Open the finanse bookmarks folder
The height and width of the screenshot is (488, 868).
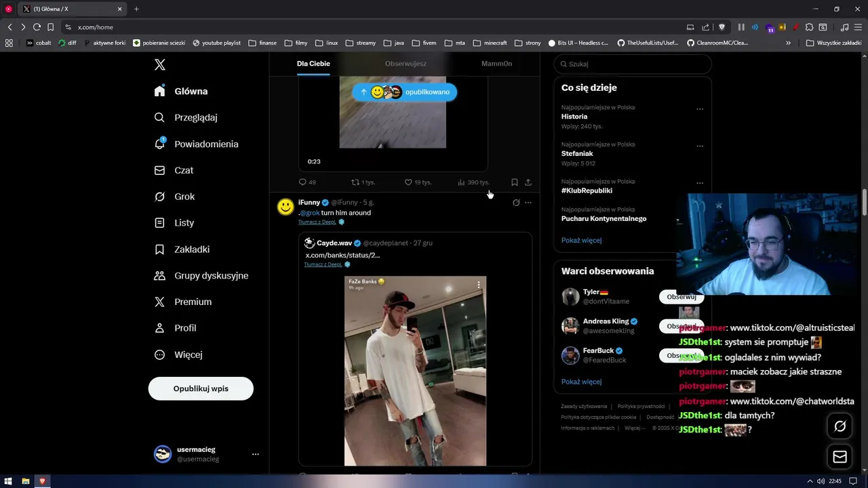tap(262, 43)
